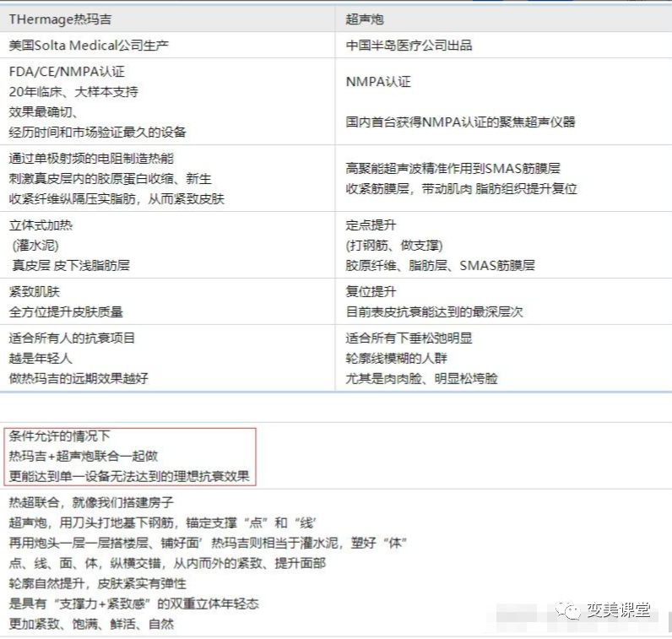
Task: Click '定点提升' text
Action: coord(371,225)
